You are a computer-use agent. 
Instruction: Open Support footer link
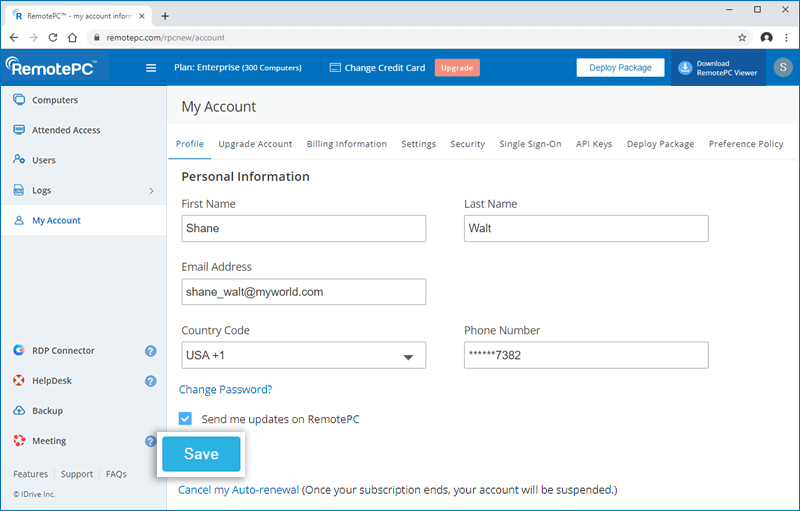coord(77,474)
